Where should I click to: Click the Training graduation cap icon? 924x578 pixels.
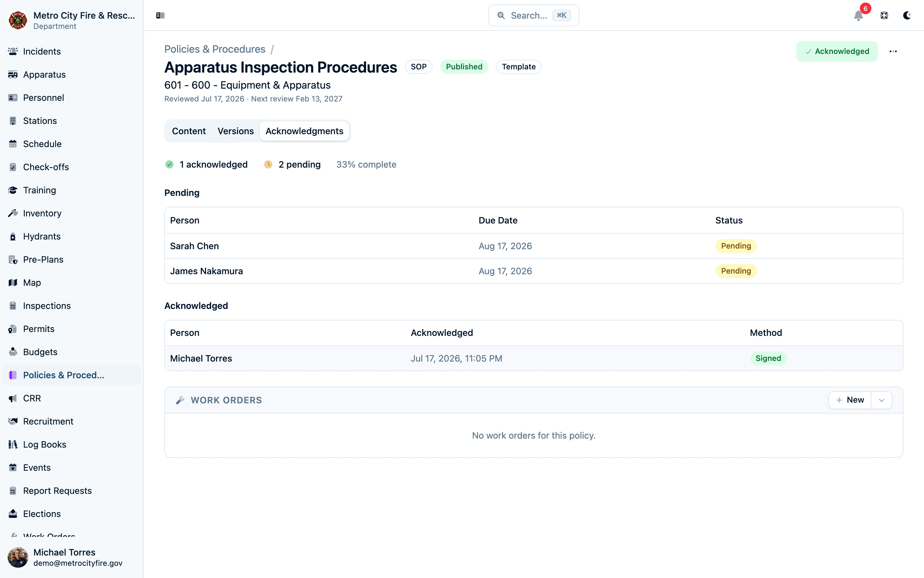(13, 190)
